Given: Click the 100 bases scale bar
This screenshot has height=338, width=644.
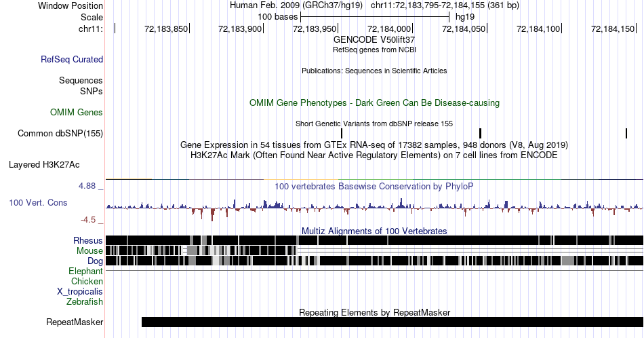Looking at the screenshot, I should click(x=375, y=17).
